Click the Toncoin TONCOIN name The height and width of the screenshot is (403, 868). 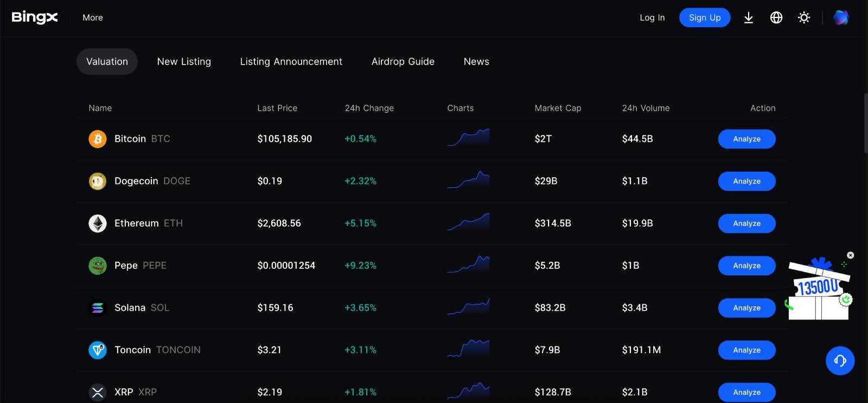[x=157, y=350]
